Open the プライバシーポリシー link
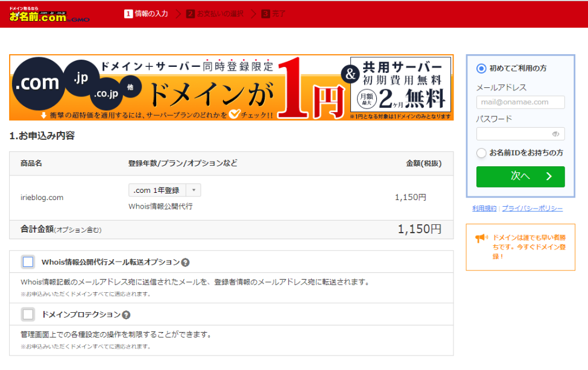 click(x=532, y=209)
